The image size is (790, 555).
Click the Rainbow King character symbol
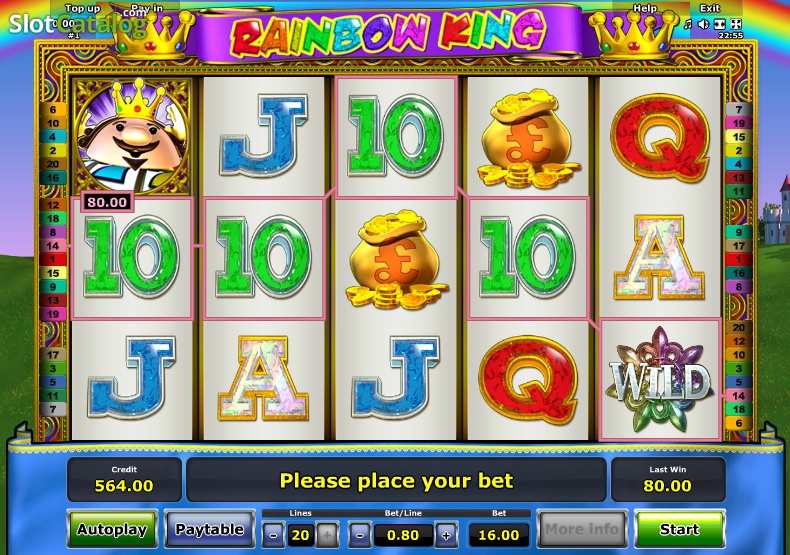pos(132,135)
